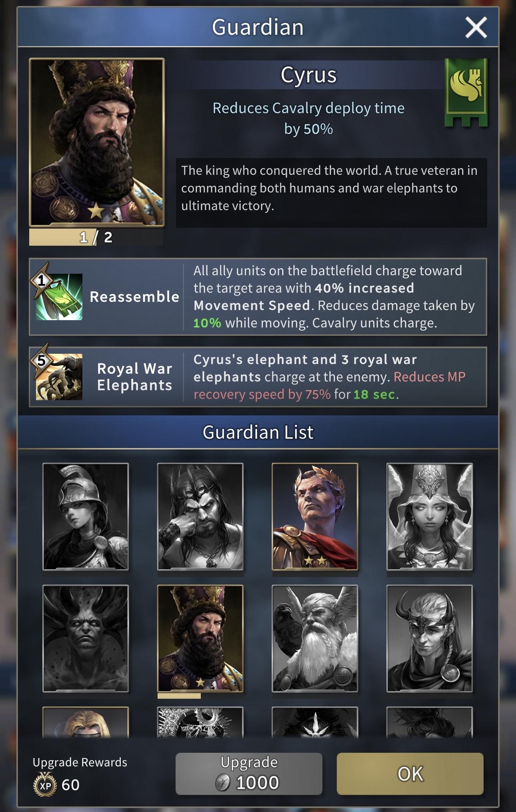Confirm with the OK button
516x812 pixels.
pos(410,774)
